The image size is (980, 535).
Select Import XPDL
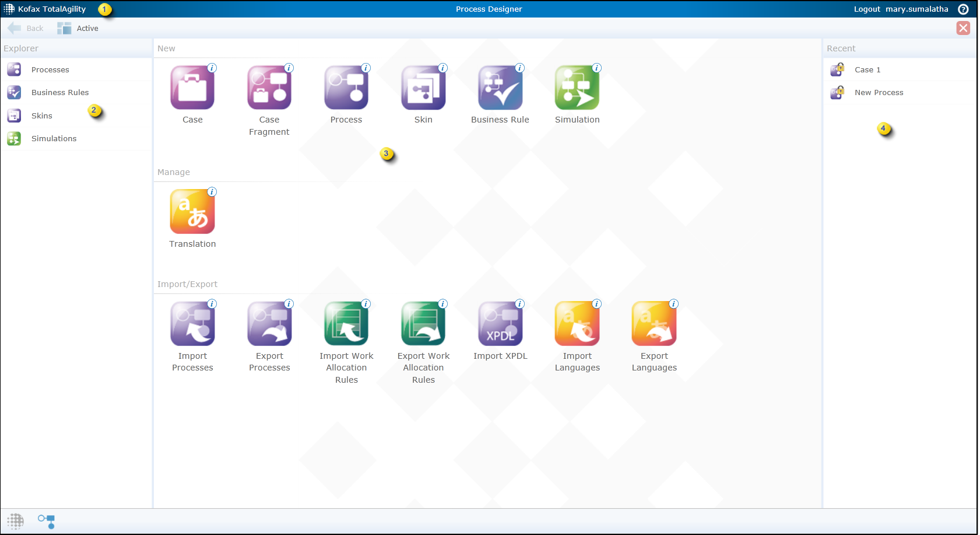(x=500, y=324)
